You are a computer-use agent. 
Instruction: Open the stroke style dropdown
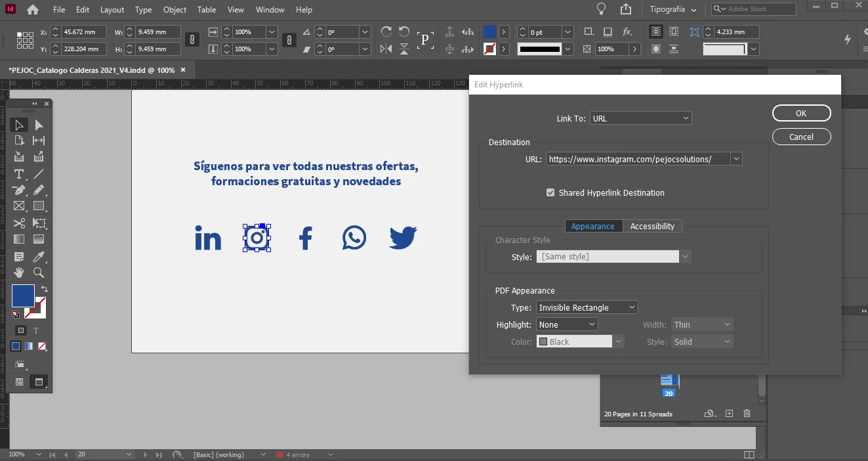pyautogui.click(x=568, y=49)
